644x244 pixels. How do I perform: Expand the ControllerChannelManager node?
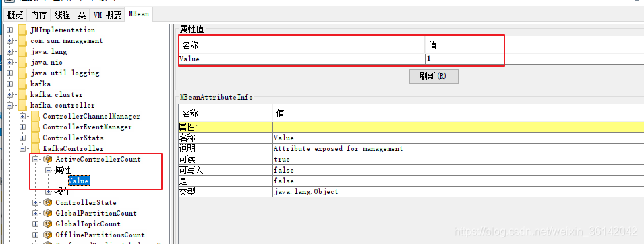(x=22, y=116)
